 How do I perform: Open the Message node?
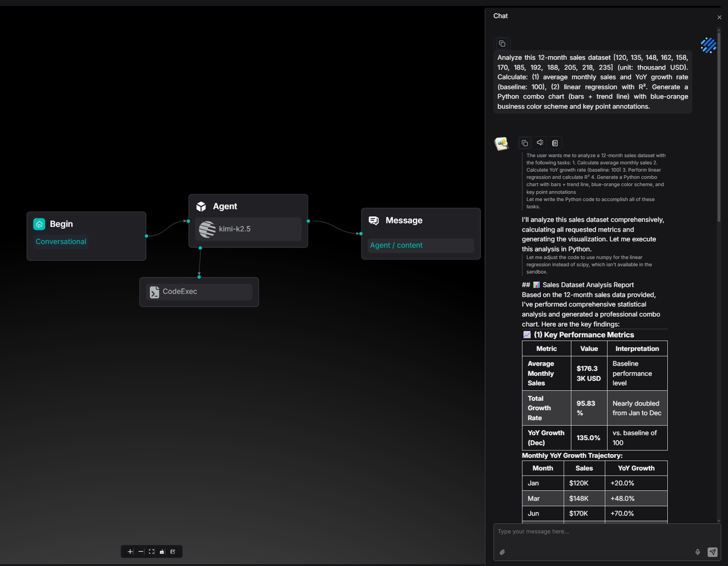click(x=421, y=221)
